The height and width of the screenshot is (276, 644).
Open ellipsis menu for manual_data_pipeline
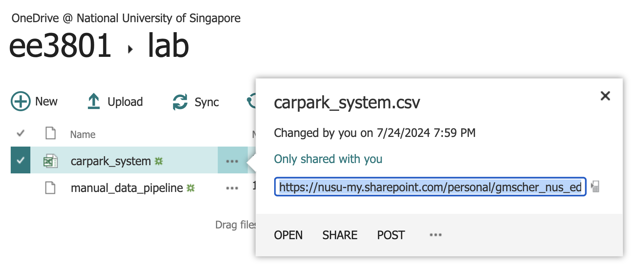tap(232, 188)
